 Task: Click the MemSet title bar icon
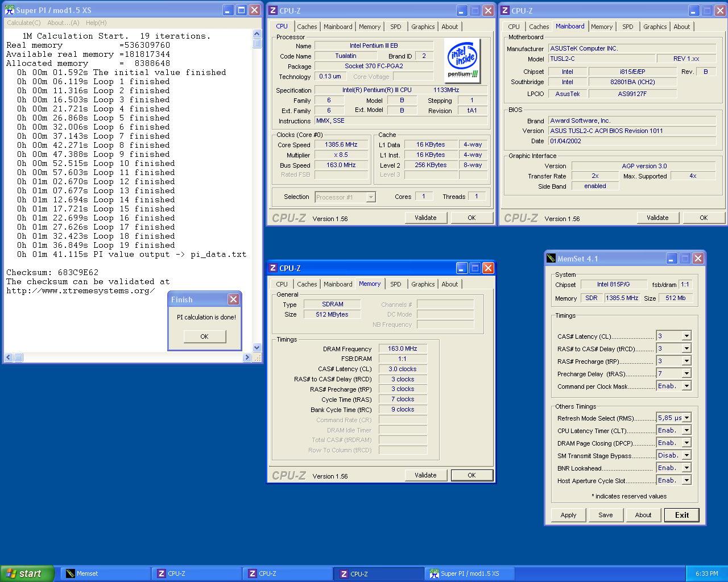tap(551, 259)
